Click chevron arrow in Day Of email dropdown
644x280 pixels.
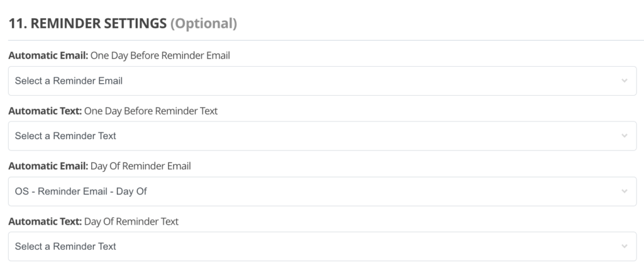click(624, 191)
